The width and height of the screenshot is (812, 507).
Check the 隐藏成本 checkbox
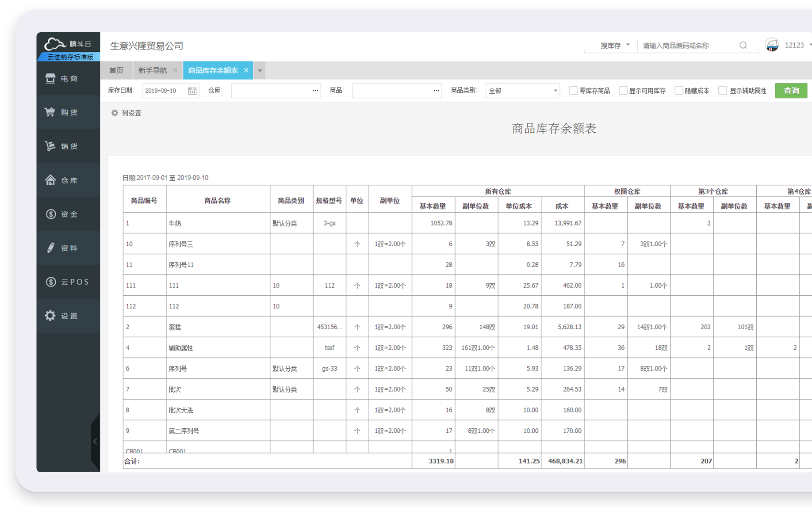678,91
